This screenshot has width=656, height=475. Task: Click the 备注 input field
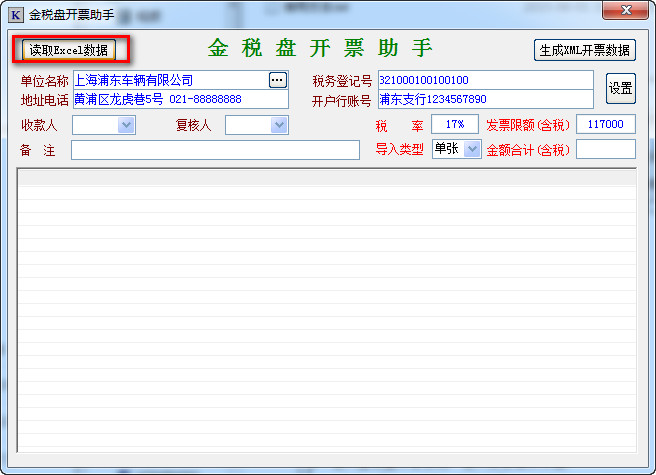point(215,150)
